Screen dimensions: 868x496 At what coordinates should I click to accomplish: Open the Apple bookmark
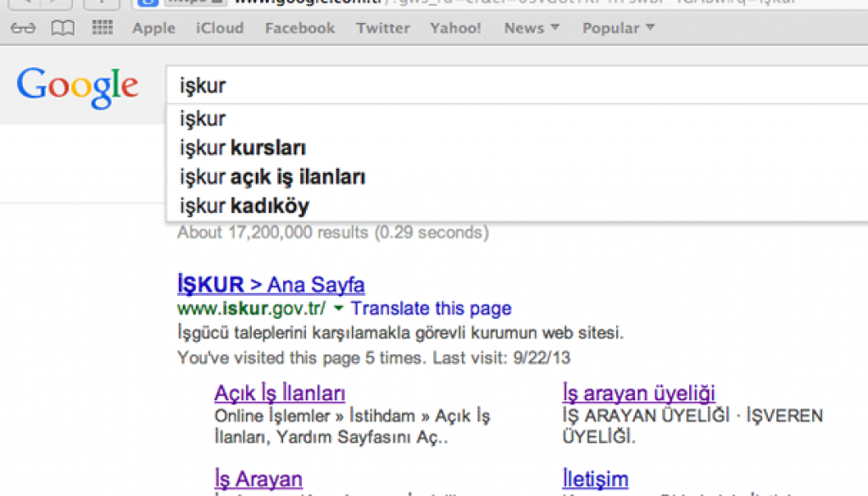[x=153, y=28]
